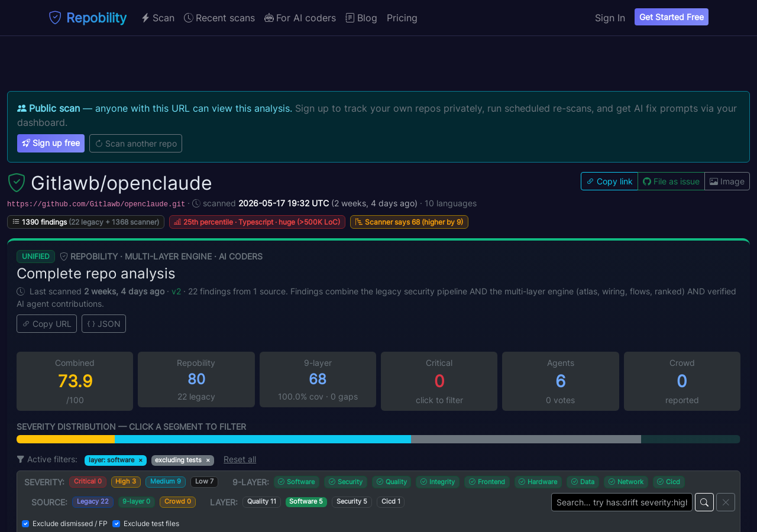Toggle the Data 9-layer chip
The width and height of the screenshot is (757, 532).
click(x=583, y=482)
